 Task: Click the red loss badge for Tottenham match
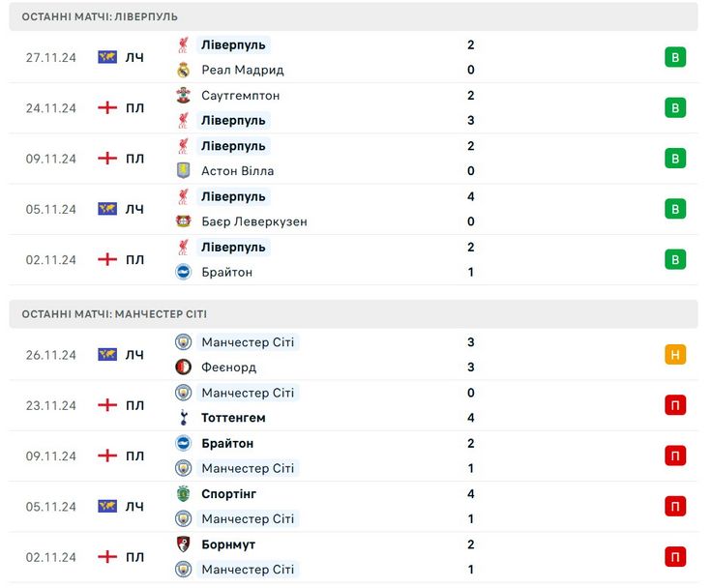click(675, 405)
